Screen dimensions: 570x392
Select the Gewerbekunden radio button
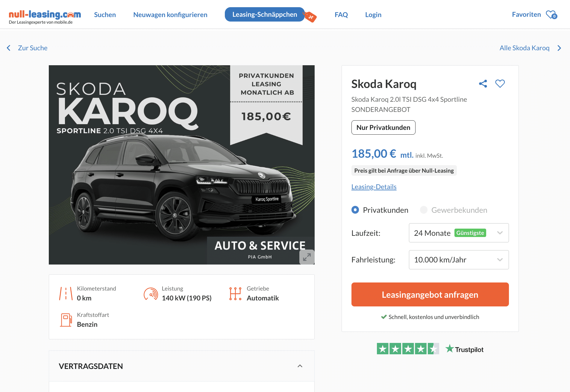pos(424,210)
